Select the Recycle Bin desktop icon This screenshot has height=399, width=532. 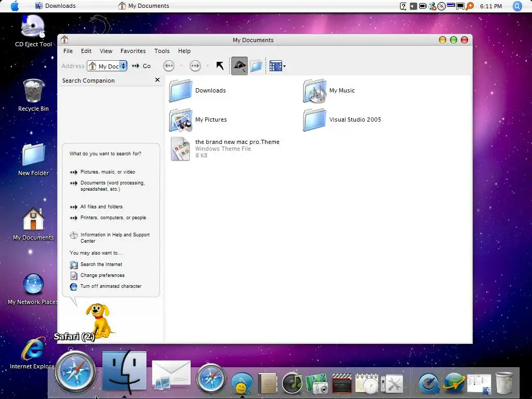33,95
